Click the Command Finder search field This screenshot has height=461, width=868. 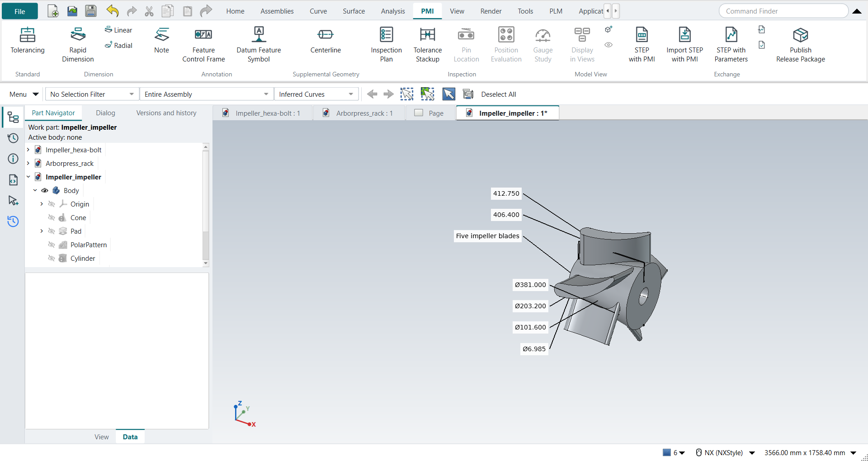click(783, 11)
